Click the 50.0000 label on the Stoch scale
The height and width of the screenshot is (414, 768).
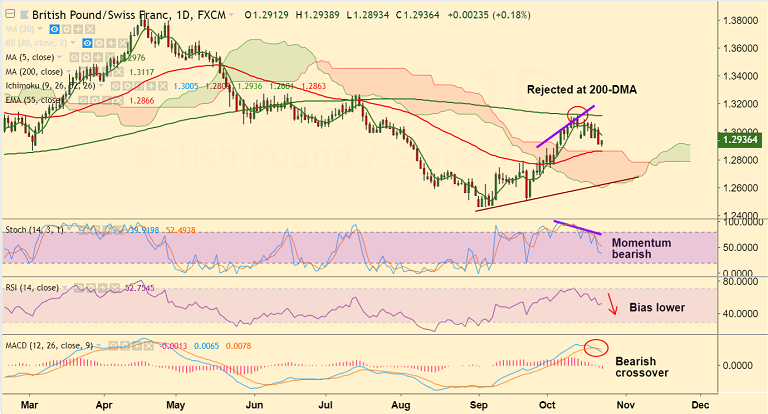click(x=743, y=247)
